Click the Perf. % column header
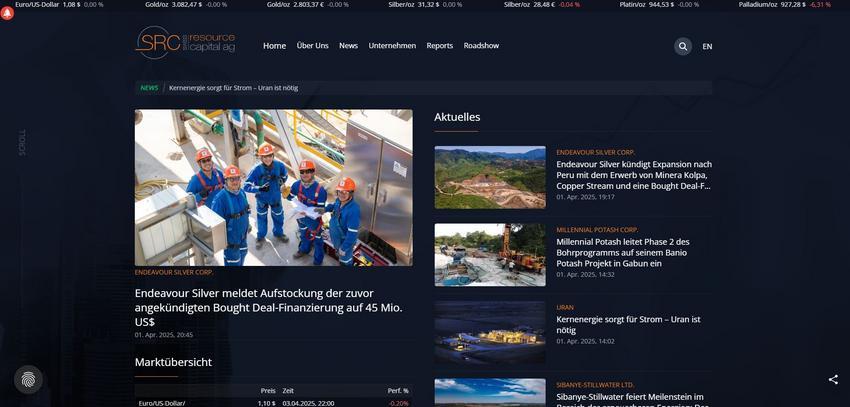Screen dimensions: 850x407 (x=398, y=390)
